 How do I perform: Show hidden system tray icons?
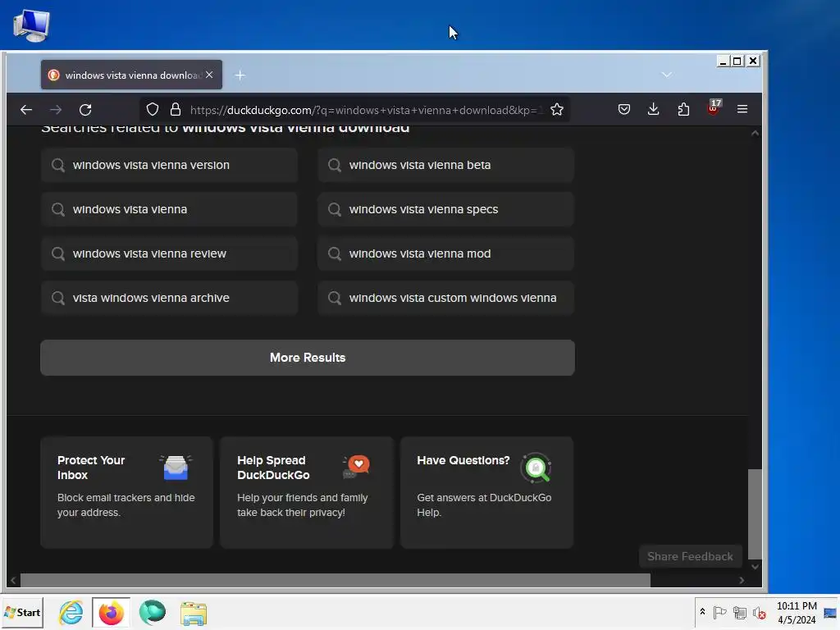click(702, 612)
